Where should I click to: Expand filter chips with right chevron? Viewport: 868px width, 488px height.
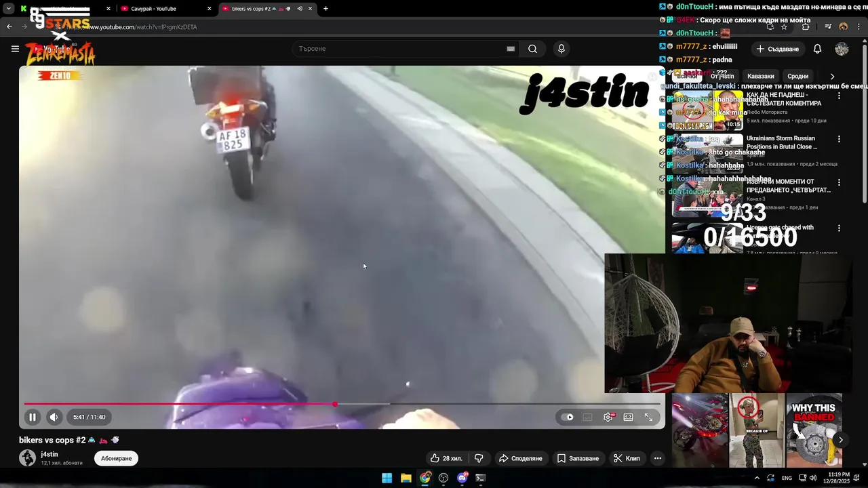pyautogui.click(x=832, y=77)
